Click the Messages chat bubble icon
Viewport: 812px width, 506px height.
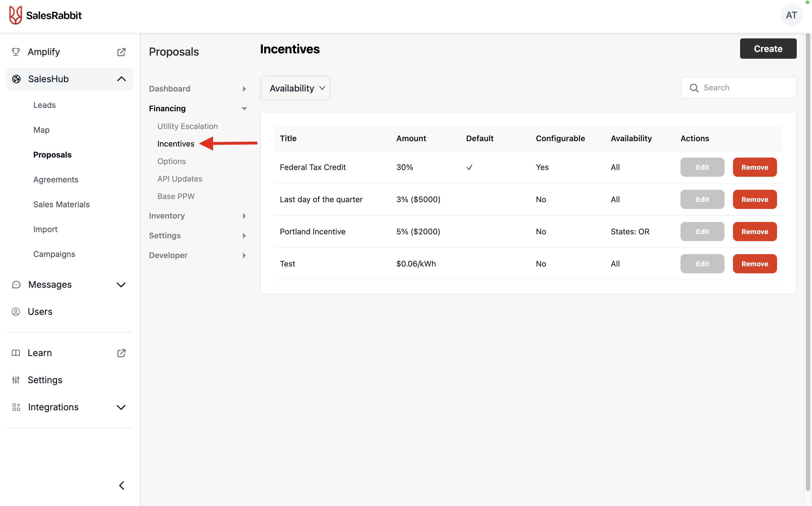click(x=16, y=285)
